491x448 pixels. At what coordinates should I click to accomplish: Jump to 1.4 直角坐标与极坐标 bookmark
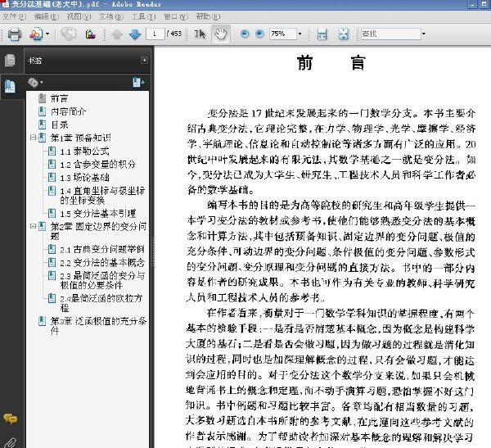click(102, 195)
